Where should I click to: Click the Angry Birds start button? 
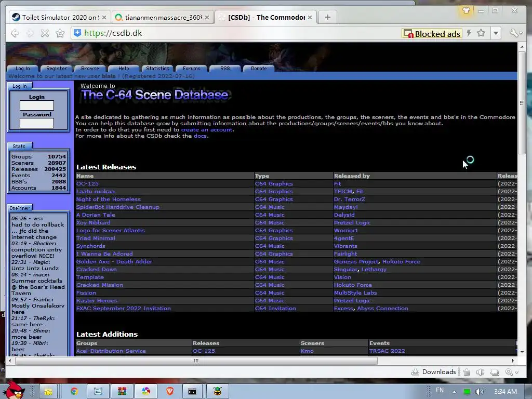(x=15, y=391)
